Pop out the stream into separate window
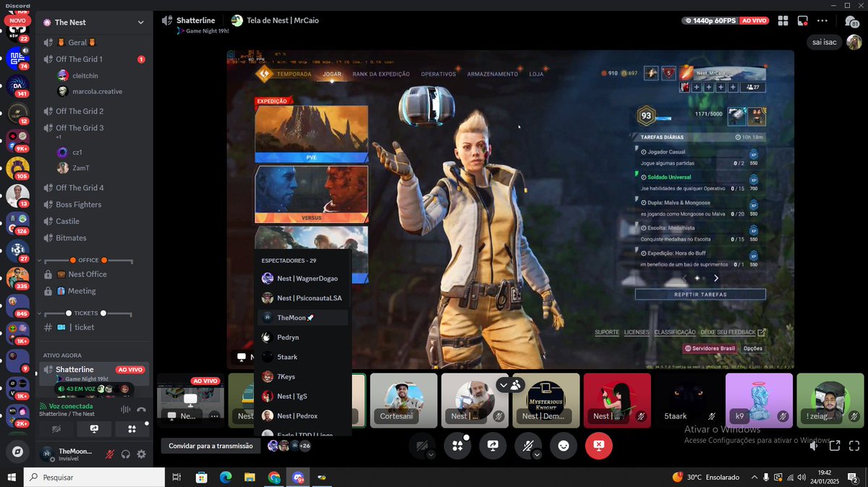Image resolution: width=868 pixels, height=487 pixels. (x=834, y=446)
